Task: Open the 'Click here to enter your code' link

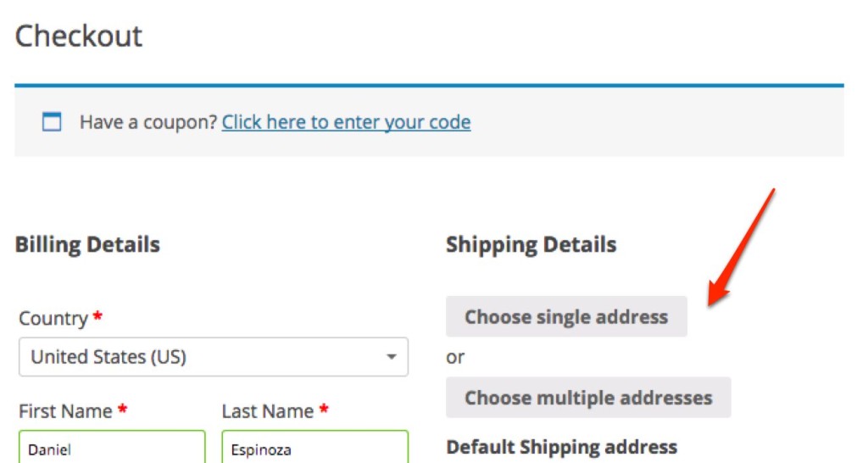Action: pos(346,122)
